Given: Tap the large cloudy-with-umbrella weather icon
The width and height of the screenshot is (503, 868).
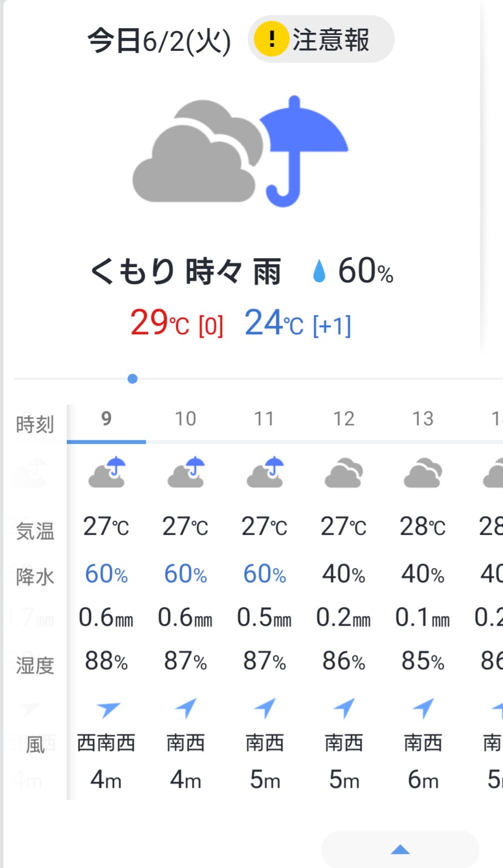Looking at the screenshot, I should 240,152.
